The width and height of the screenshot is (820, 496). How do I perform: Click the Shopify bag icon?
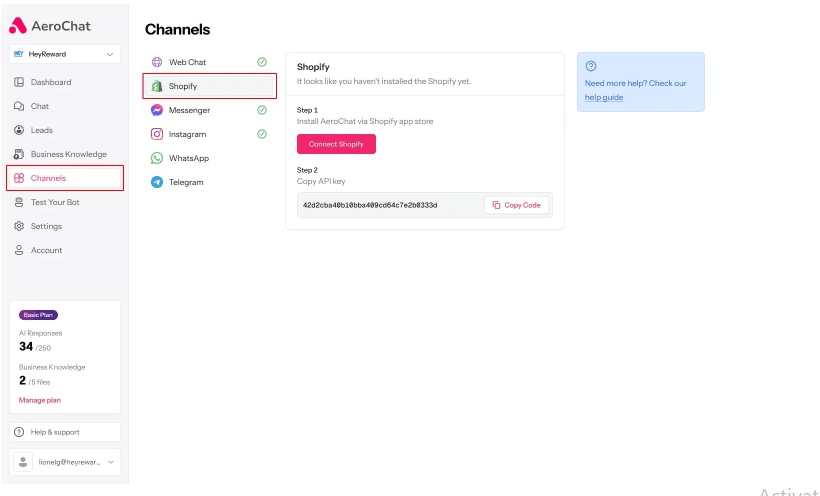click(x=157, y=86)
